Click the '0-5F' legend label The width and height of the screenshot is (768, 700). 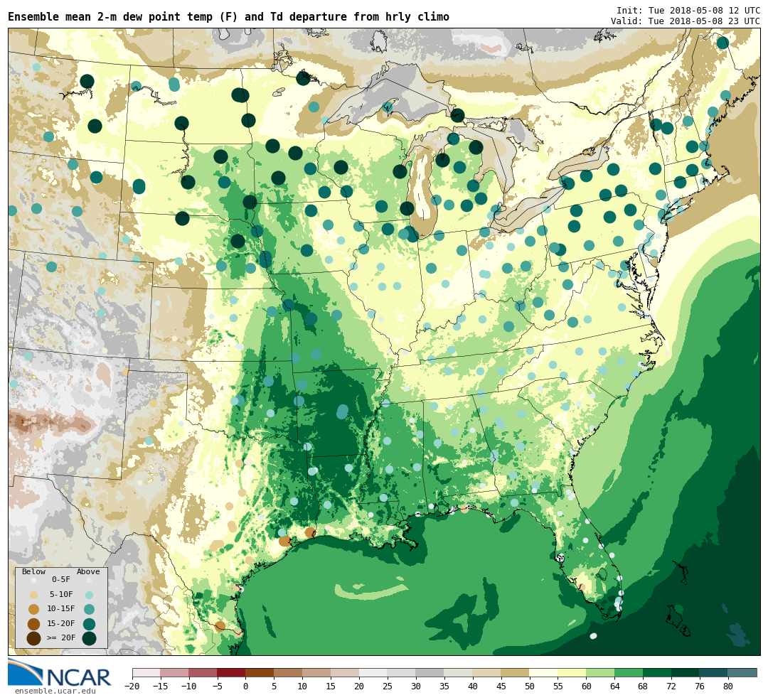[61, 580]
